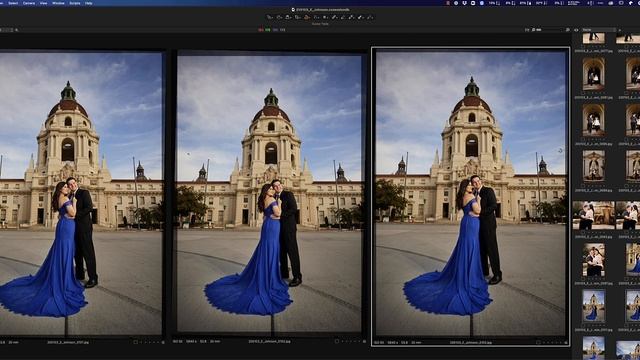Screen dimensions: 640x360
Task: Open the ornate doorway thumbnail in first column
Action: (593, 166)
